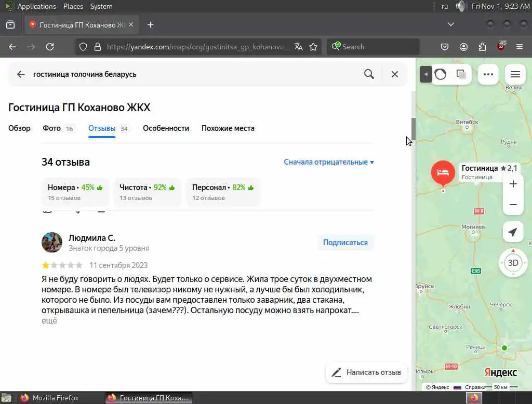
Task: Open a new browser tab
Action: (x=150, y=25)
